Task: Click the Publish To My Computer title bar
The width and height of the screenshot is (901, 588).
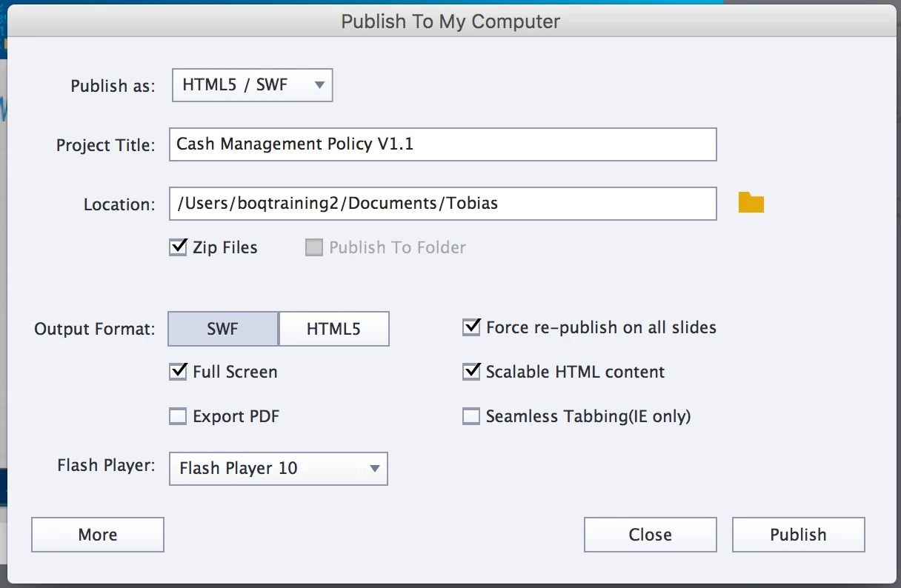Action: pyautogui.click(x=450, y=21)
